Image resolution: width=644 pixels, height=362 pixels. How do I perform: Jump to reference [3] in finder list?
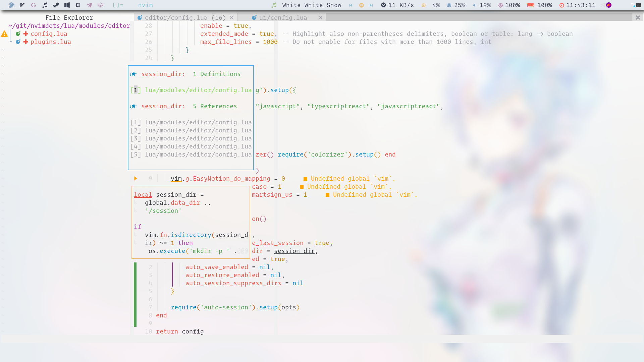191,138
